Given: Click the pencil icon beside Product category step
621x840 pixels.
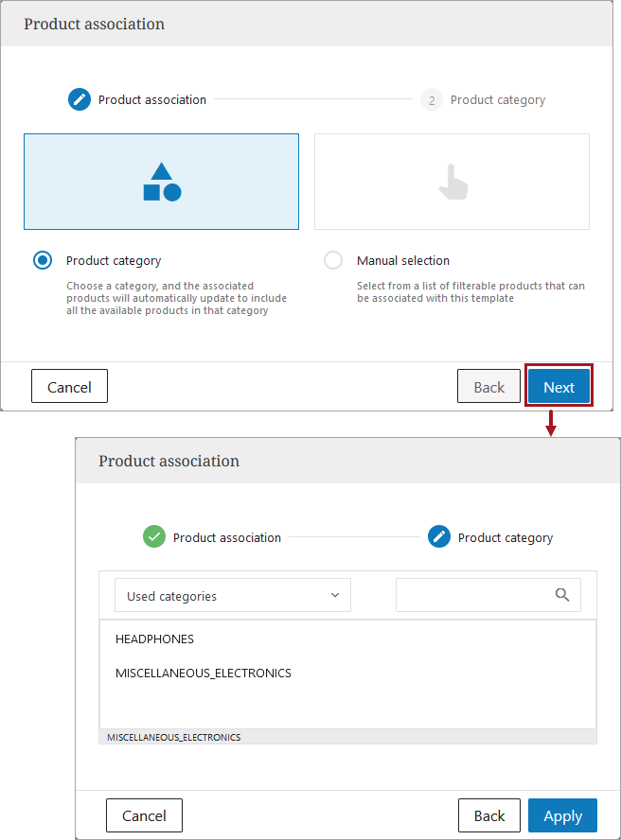Looking at the screenshot, I should (x=439, y=537).
